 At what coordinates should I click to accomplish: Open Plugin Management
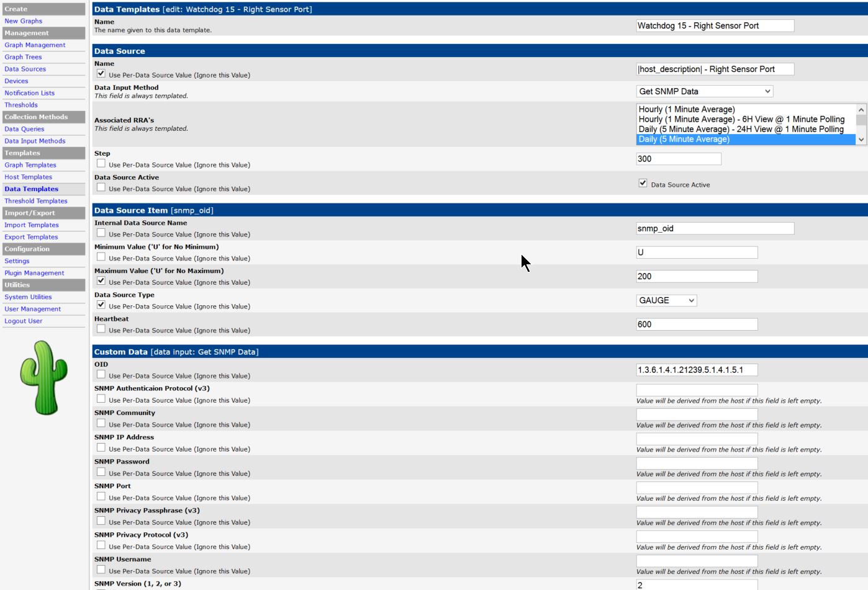point(34,274)
